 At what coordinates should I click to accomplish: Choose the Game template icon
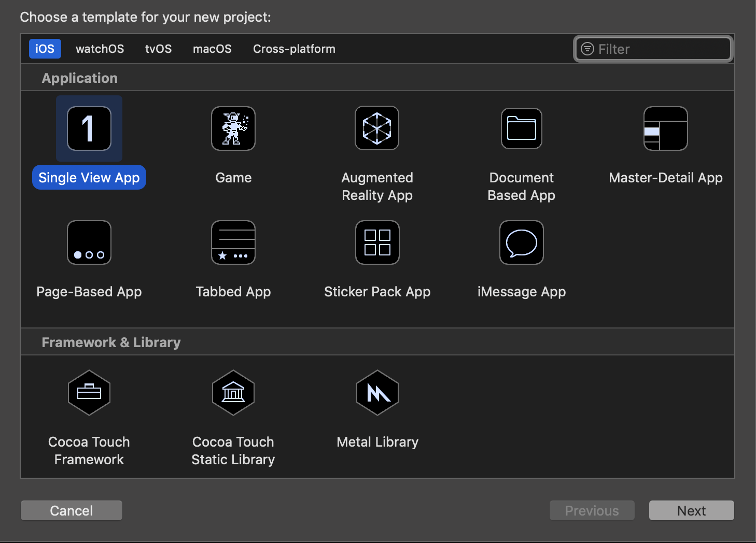tap(233, 128)
